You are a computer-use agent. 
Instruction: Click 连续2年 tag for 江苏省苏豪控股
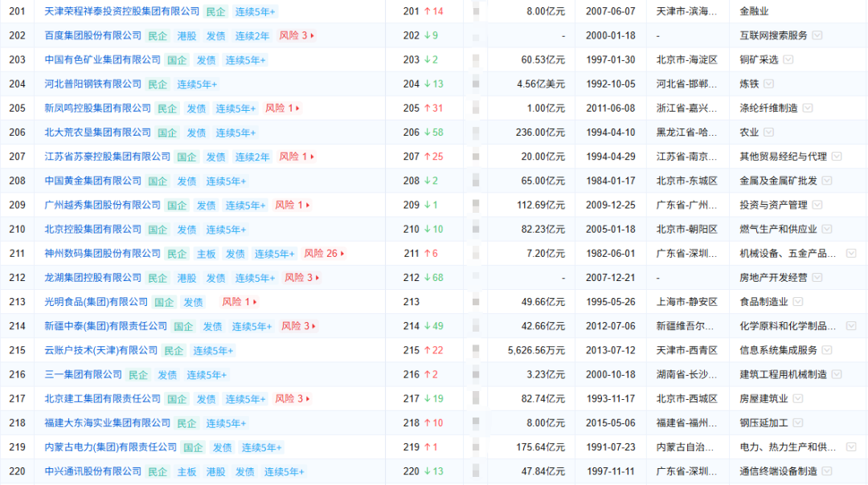[252, 157]
